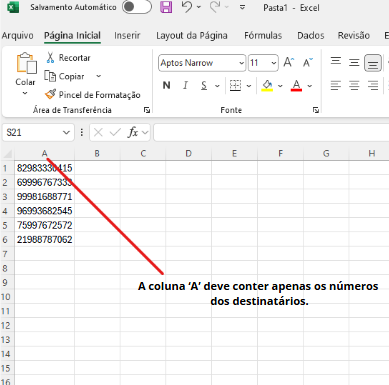Click the formula bar Enter checkmark
This screenshot has height=385, width=389.
click(x=115, y=133)
